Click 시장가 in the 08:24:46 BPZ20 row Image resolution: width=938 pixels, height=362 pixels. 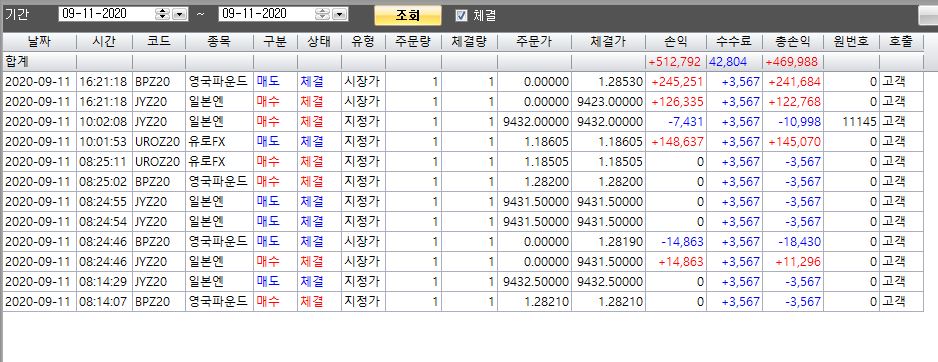point(361,242)
